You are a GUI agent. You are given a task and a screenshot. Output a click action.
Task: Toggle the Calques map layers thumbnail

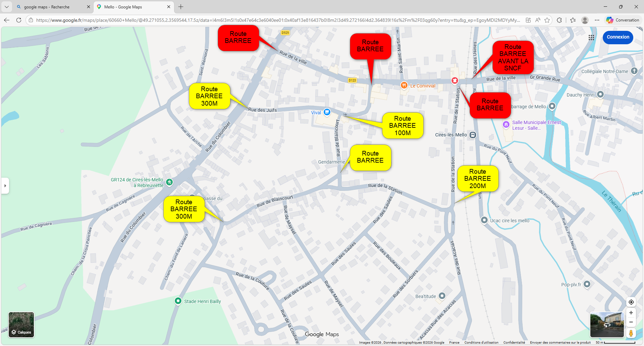coord(21,325)
